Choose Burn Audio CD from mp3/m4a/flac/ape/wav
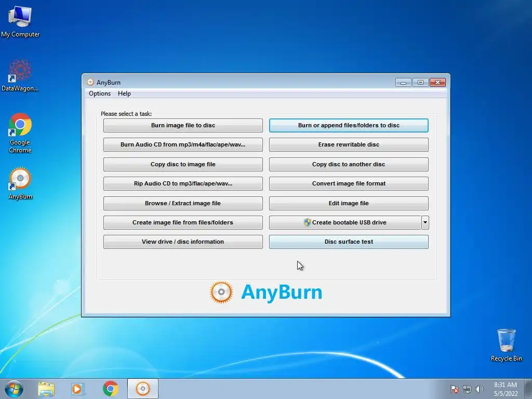 point(183,144)
